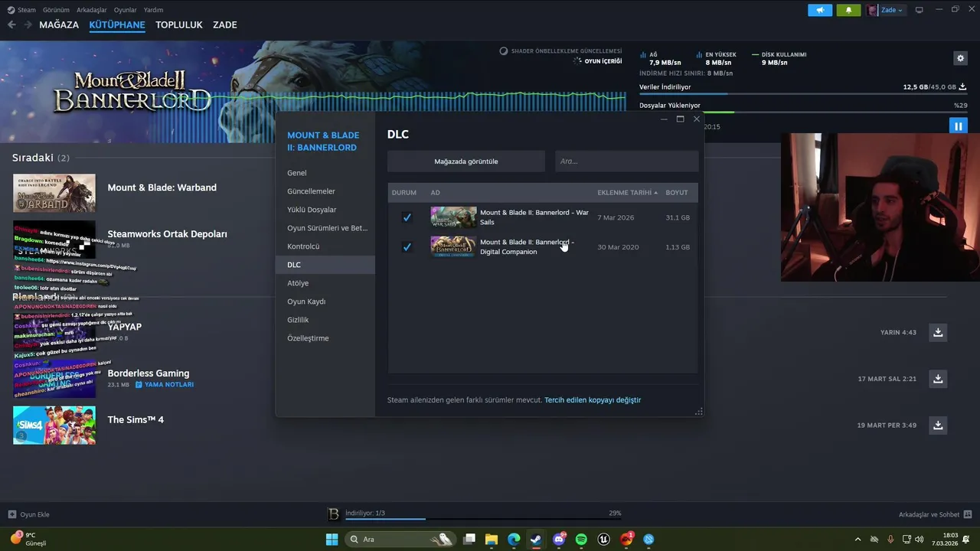980x551 pixels.
Task: Open Discord from the taskbar
Action: (559, 540)
